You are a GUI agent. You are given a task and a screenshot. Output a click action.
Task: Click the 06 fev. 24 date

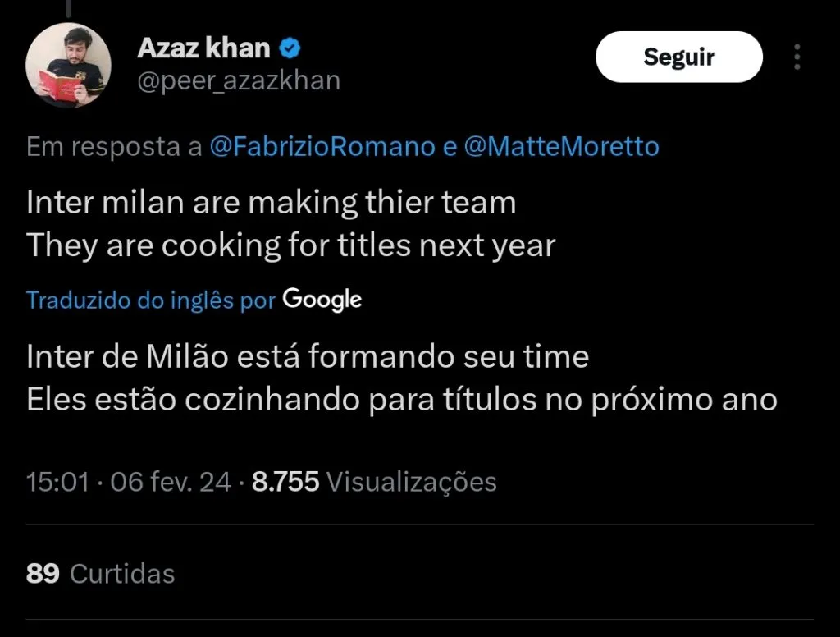[171, 482]
